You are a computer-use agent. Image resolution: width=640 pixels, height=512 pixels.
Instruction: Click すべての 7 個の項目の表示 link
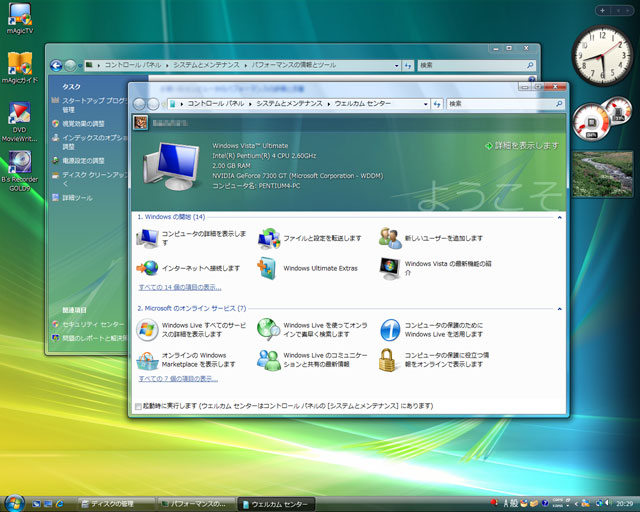(x=178, y=379)
